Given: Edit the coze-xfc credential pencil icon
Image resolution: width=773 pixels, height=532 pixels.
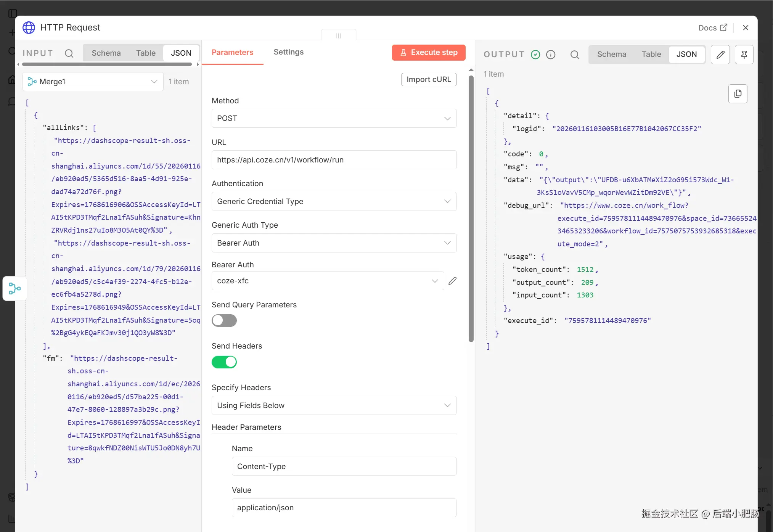Looking at the screenshot, I should pos(452,281).
